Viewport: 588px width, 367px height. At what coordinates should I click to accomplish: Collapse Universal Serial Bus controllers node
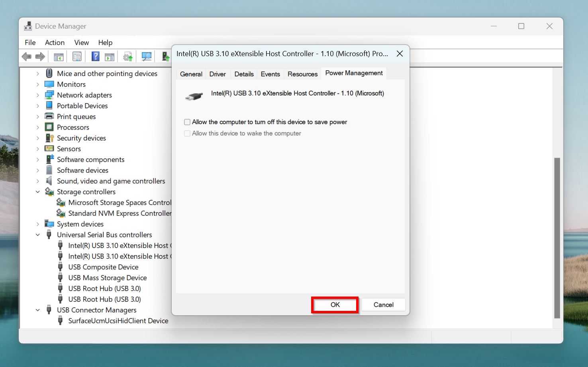(38, 235)
